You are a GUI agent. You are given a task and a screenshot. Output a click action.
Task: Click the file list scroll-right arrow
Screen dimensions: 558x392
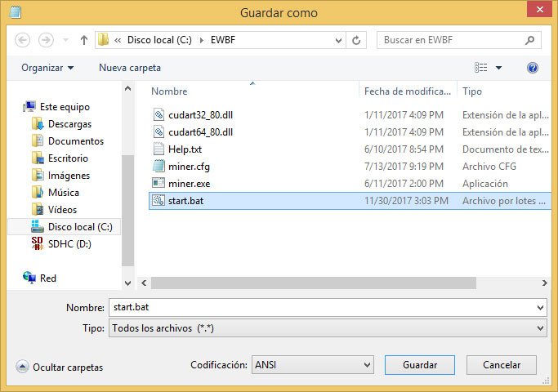(x=544, y=283)
